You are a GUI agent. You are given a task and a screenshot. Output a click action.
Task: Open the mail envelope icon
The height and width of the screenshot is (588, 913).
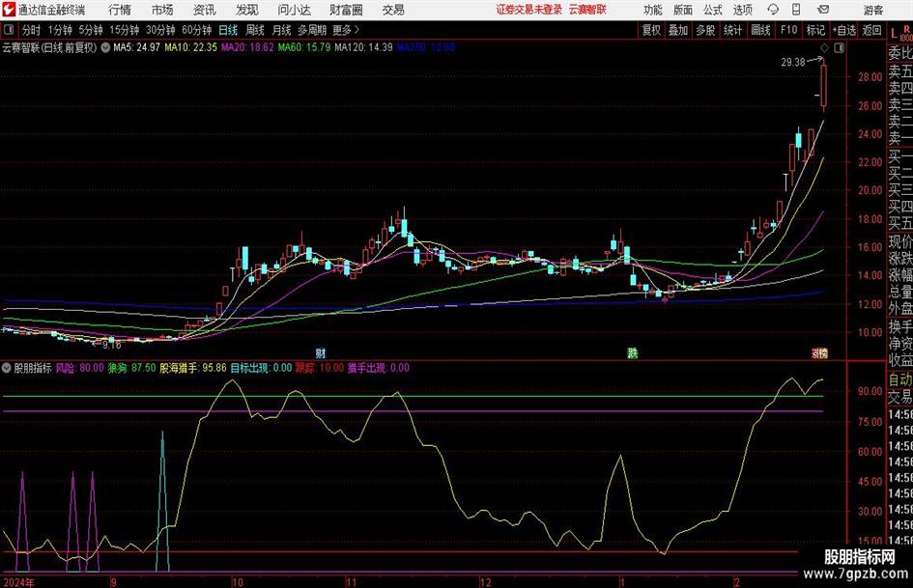coord(823,10)
